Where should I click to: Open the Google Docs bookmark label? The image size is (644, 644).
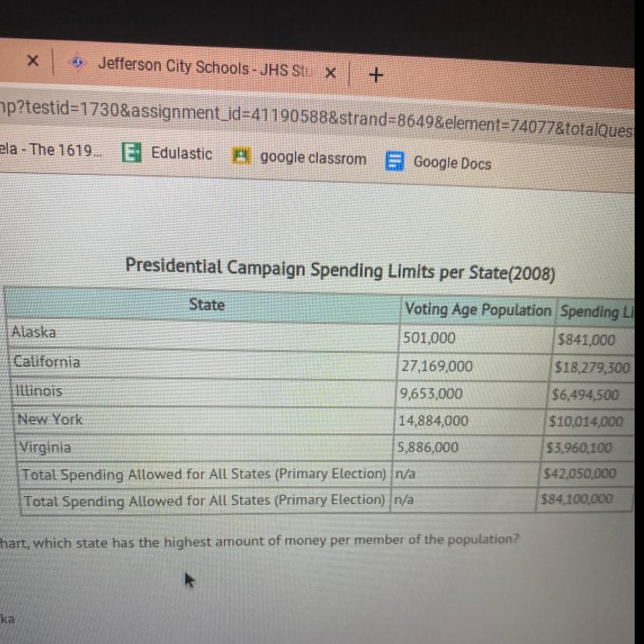[x=452, y=163]
